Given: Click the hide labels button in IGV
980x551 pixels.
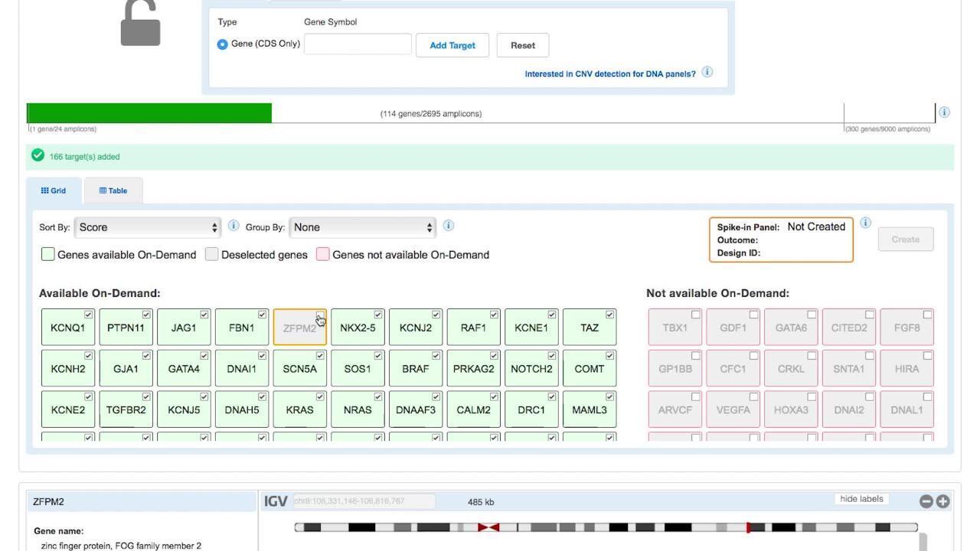Looking at the screenshot, I should point(861,499).
